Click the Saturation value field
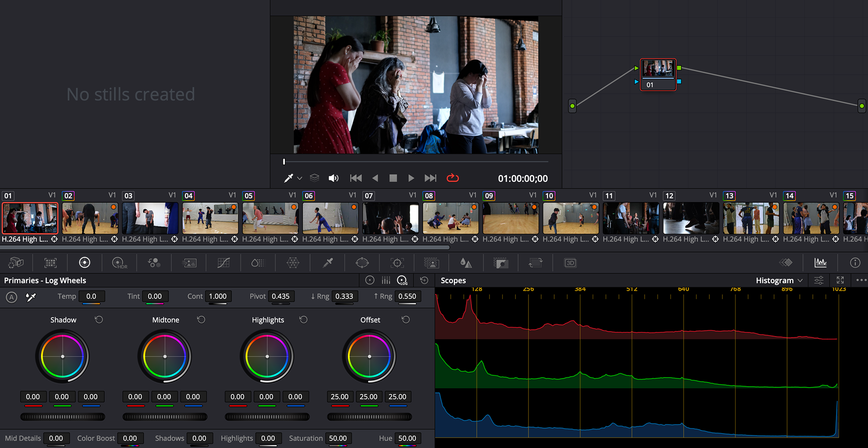The height and width of the screenshot is (448, 868). click(339, 438)
